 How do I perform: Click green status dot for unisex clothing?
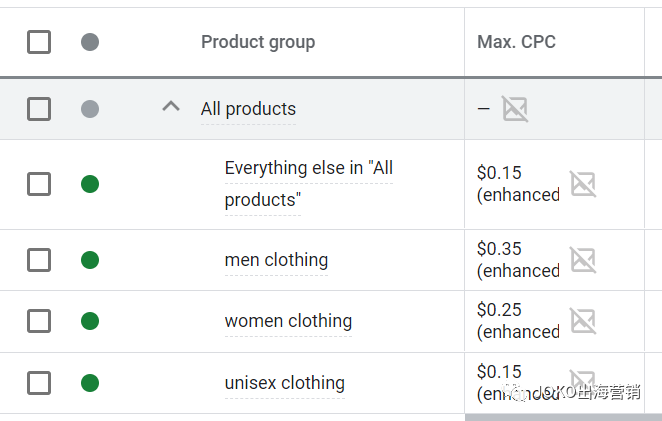coord(90,382)
